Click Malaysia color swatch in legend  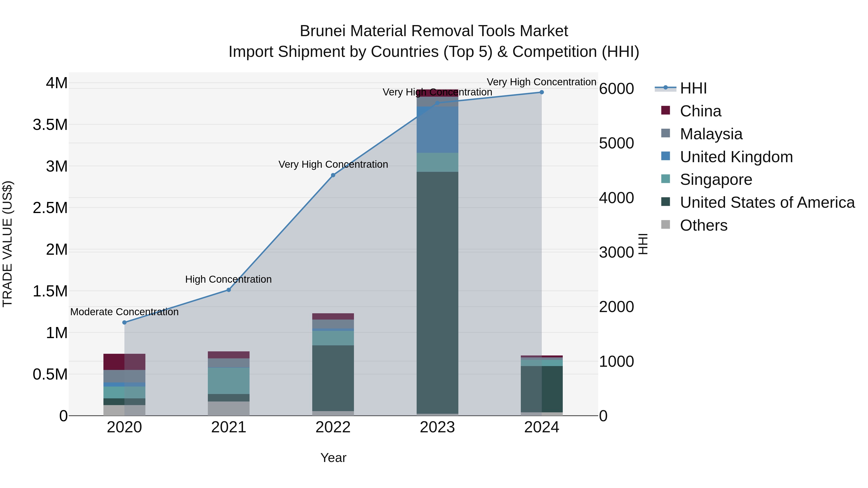click(x=665, y=133)
